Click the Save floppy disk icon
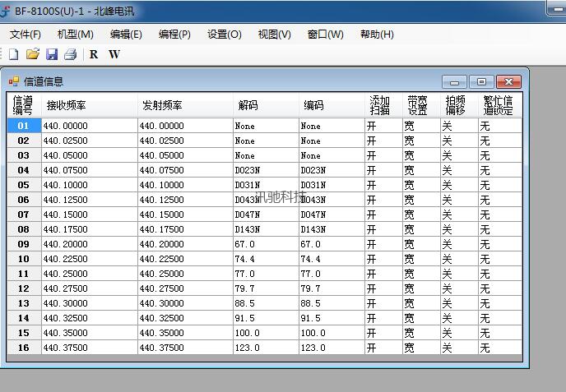 [52, 54]
